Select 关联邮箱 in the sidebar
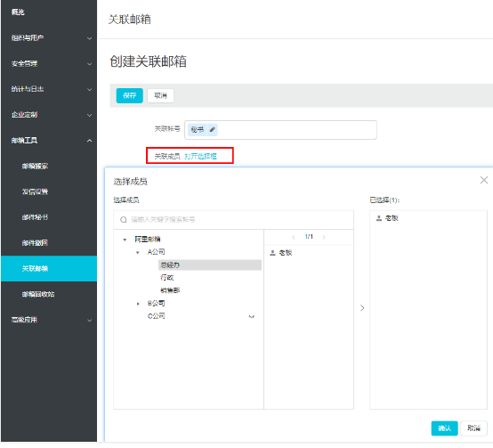Image resolution: width=493 pixels, height=448 pixels. point(49,269)
